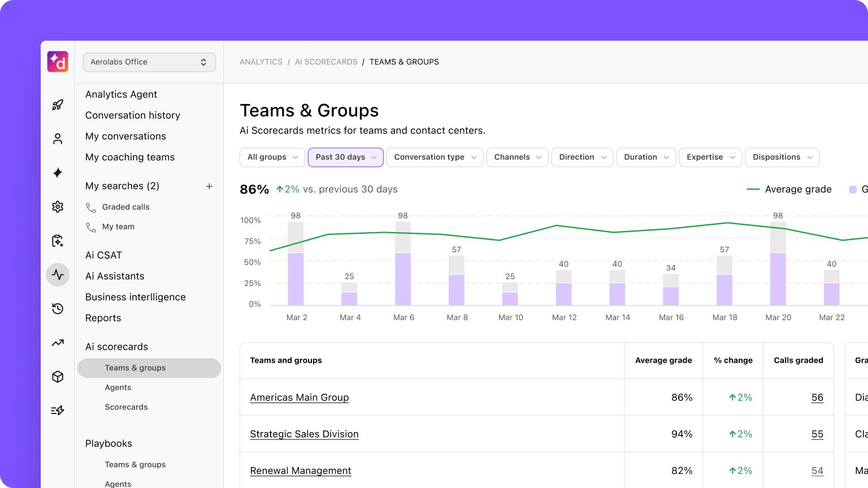This screenshot has width=868, height=488.
Task: Go to Ai Assistants
Action: coord(115,276)
